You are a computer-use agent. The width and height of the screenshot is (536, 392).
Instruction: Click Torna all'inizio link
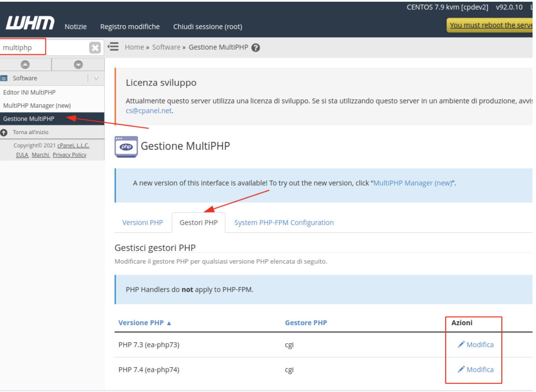pos(30,132)
